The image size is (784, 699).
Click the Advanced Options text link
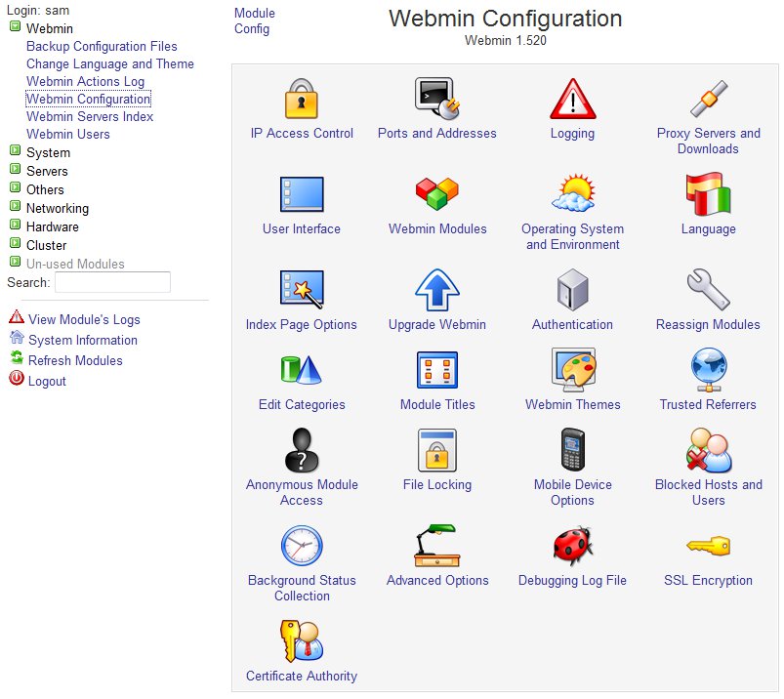437,580
